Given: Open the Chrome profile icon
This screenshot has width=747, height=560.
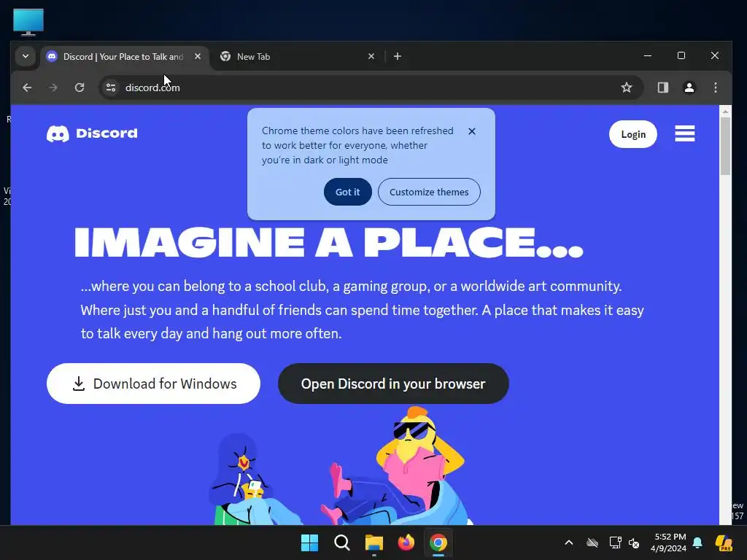Looking at the screenshot, I should (689, 87).
